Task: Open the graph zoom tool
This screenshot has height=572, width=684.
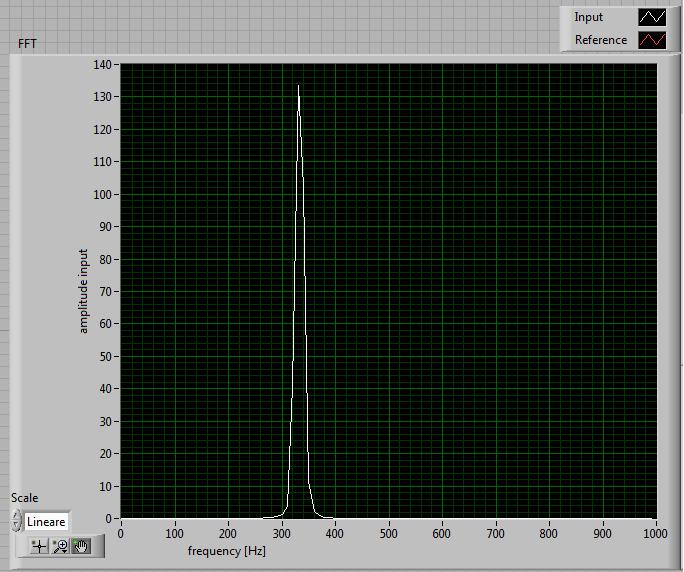Action: pos(60,546)
